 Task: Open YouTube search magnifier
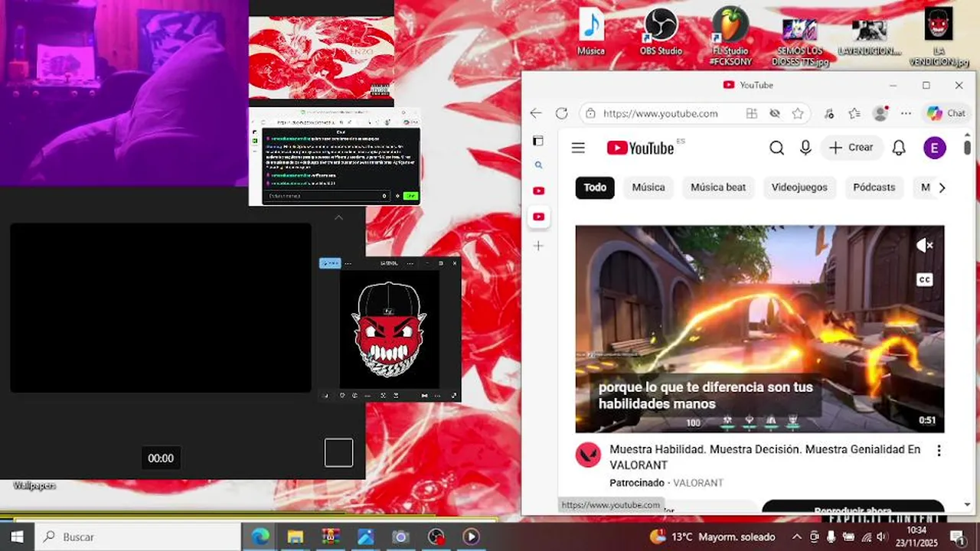click(776, 148)
